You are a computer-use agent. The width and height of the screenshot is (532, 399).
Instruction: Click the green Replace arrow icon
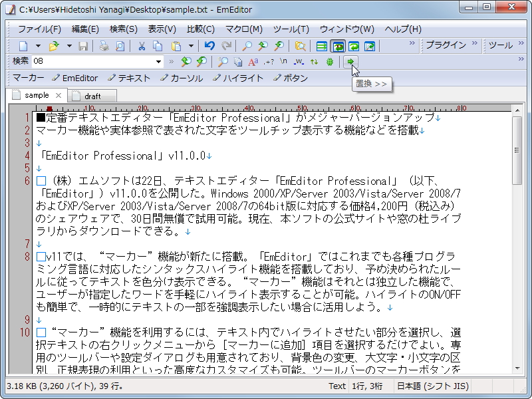click(x=351, y=61)
